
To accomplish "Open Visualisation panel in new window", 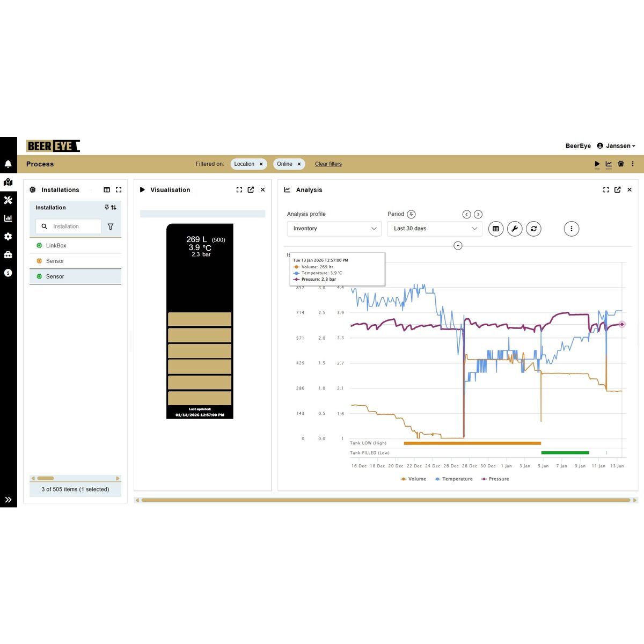I will (251, 190).
